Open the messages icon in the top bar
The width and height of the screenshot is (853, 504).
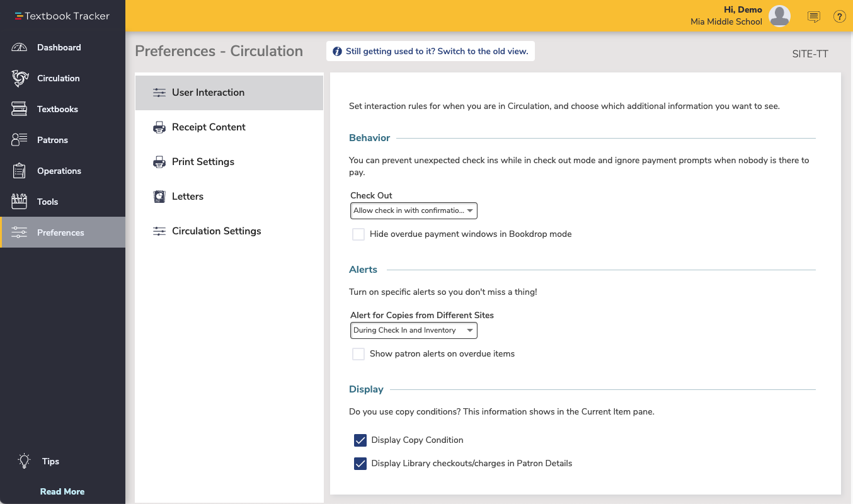pyautogui.click(x=813, y=16)
